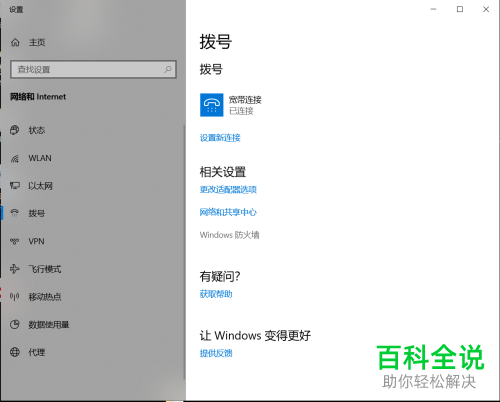Maximize the Settings window
Image resolution: width=500 pixels, height=402 pixels.
pyautogui.click(x=460, y=9)
